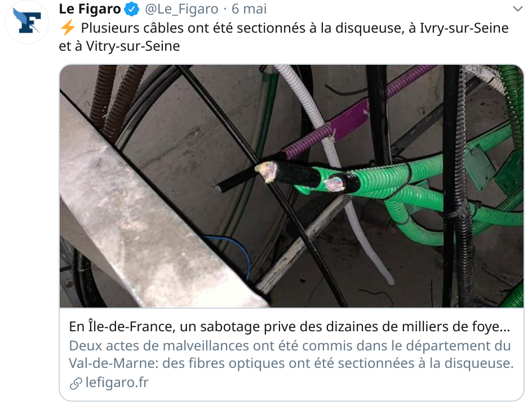Click the 6 mai timestamp

(x=249, y=9)
